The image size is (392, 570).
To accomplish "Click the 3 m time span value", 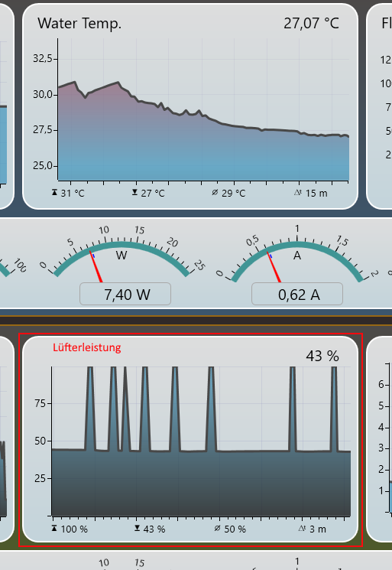I will (318, 529).
